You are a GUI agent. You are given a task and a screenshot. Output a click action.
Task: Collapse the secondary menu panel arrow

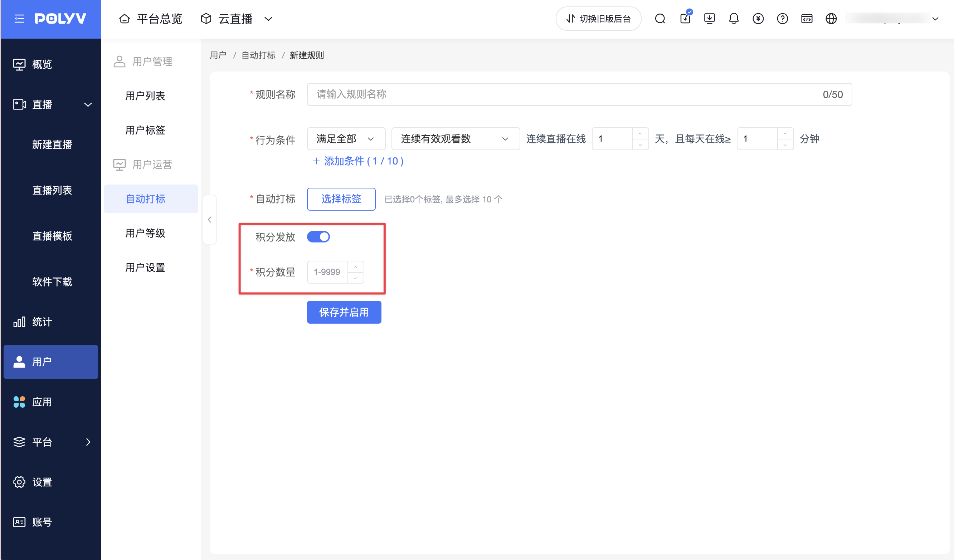pyautogui.click(x=210, y=220)
